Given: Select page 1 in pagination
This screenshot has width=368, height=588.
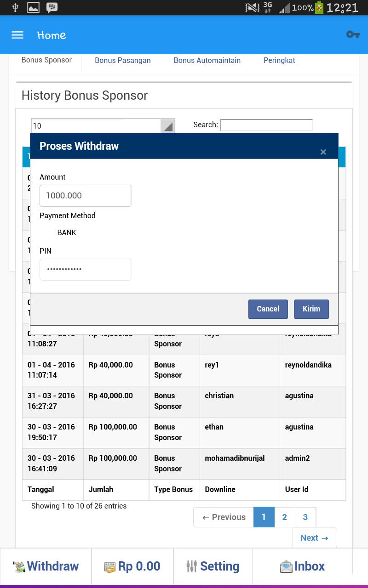Looking at the screenshot, I should [264, 517].
